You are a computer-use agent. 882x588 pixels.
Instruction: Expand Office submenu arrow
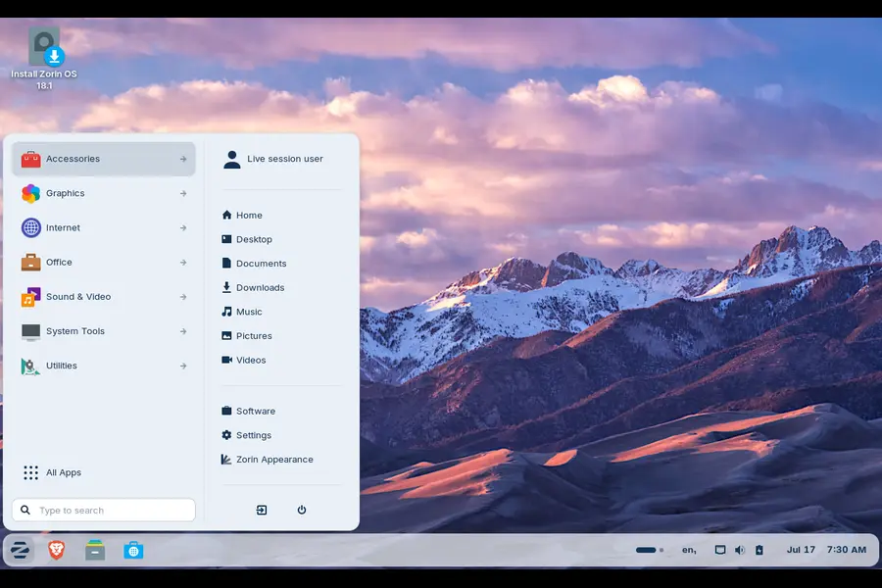[x=183, y=263]
